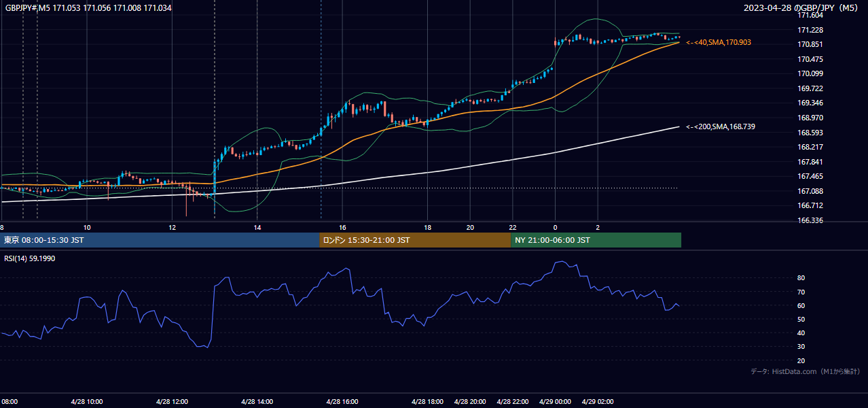Select the NY 21:00-06:00 JST session bar

pyautogui.click(x=596, y=240)
